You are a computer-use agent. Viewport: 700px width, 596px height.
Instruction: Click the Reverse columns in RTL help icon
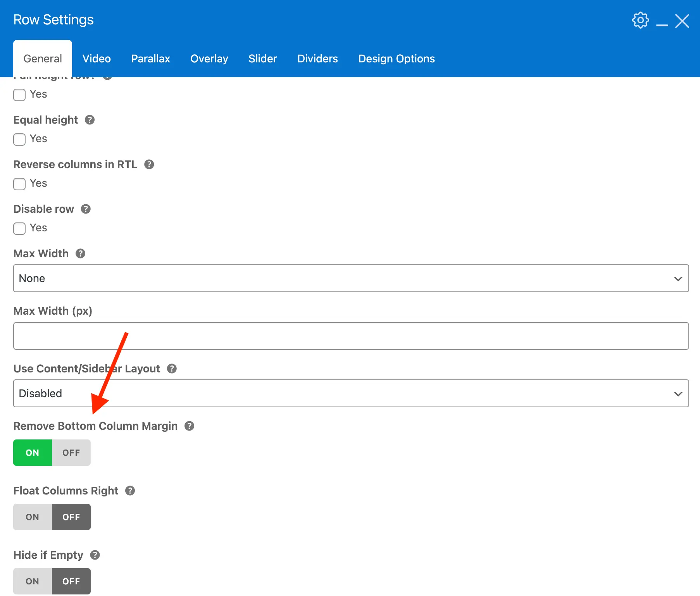[x=149, y=164]
